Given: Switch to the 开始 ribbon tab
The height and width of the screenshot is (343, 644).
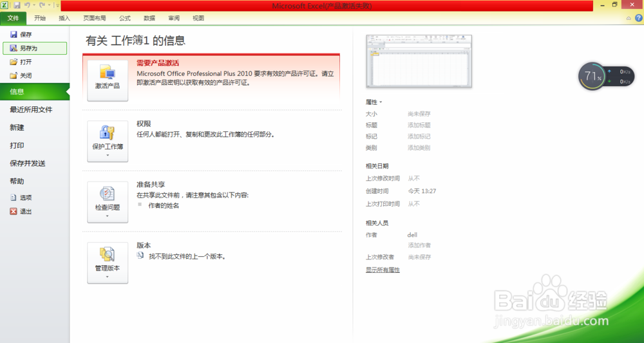Looking at the screenshot, I should pos(40,18).
